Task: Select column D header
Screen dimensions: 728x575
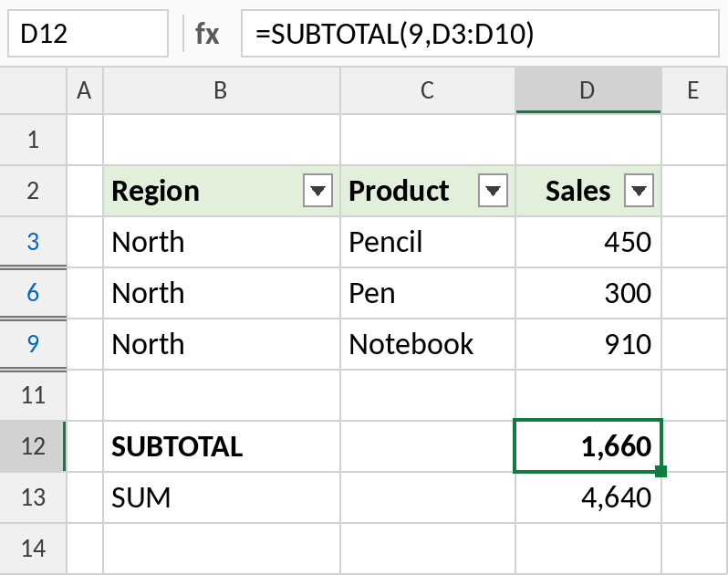Action: [x=588, y=90]
